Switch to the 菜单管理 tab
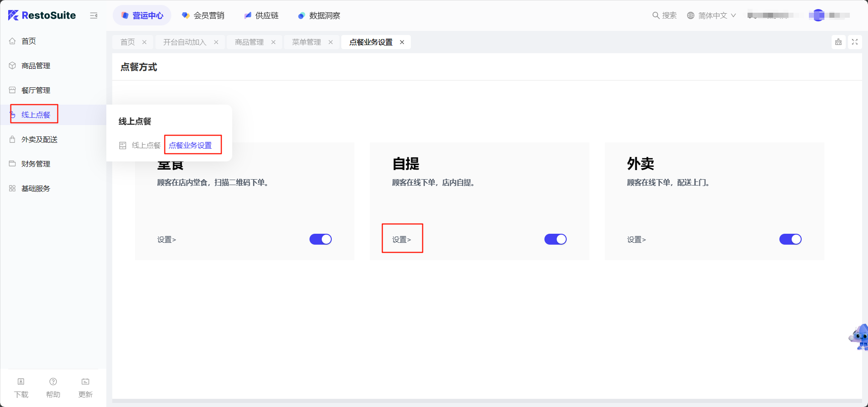 pyautogui.click(x=306, y=42)
